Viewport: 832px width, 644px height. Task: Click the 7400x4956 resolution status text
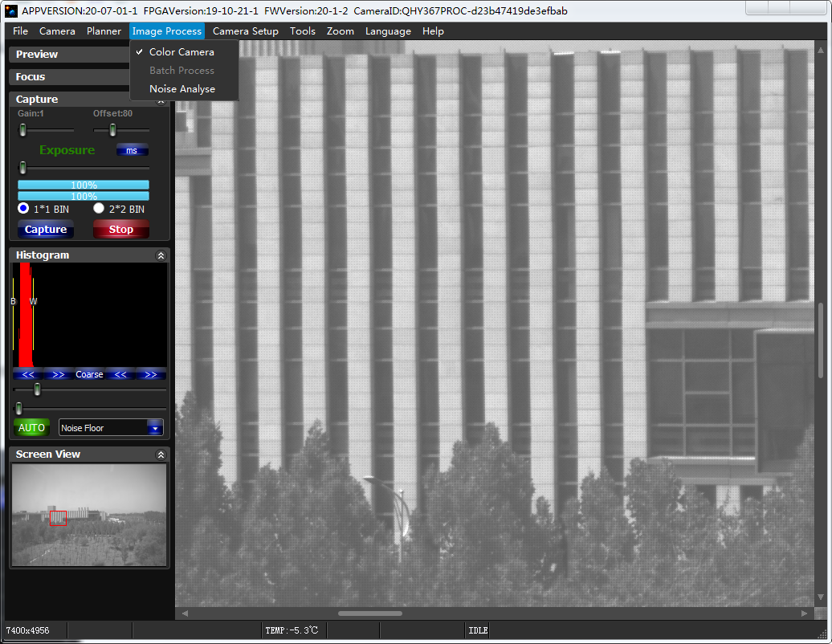coord(27,630)
